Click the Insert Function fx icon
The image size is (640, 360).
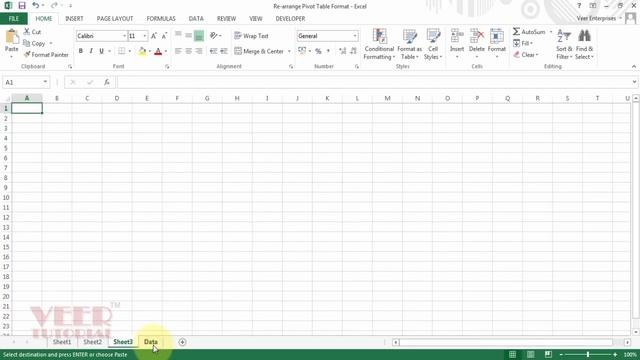click(x=107, y=82)
